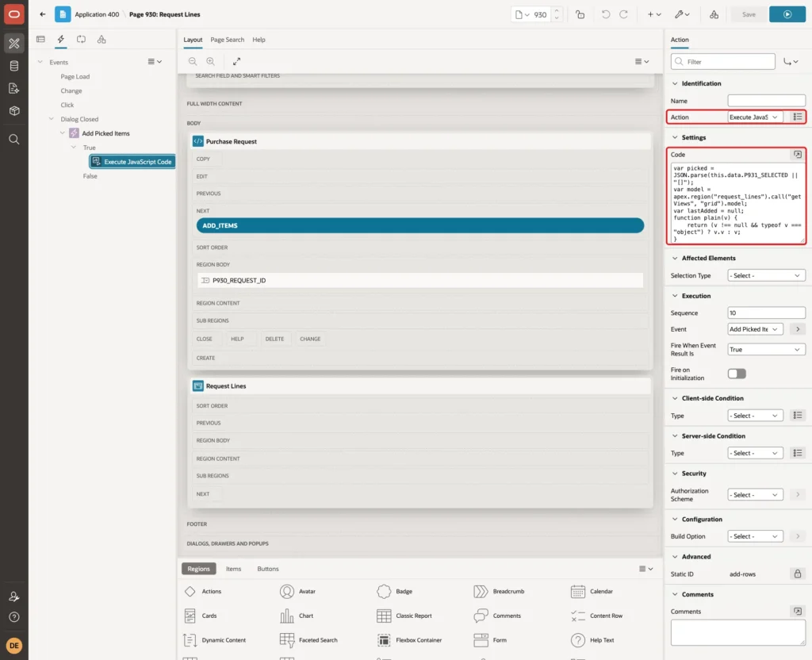Image resolution: width=812 pixels, height=660 pixels.
Task: Redo the last change
Action: tap(623, 14)
